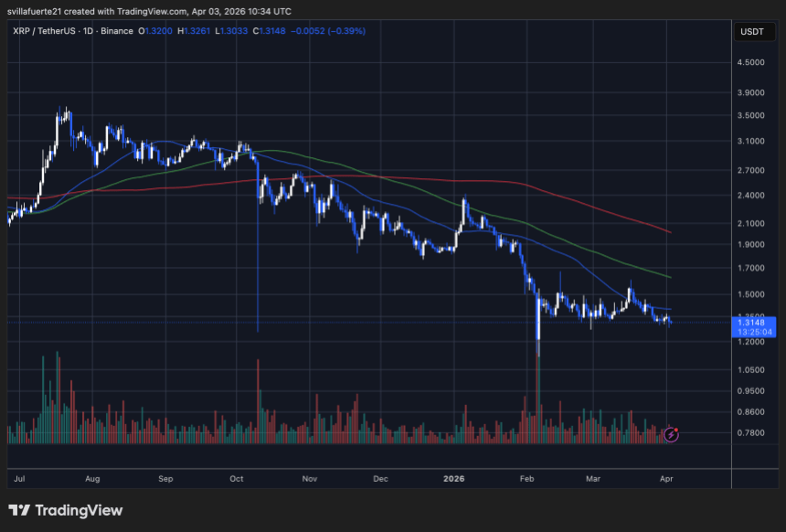Click the red notification dot on lightning icon

click(x=676, y=429)
